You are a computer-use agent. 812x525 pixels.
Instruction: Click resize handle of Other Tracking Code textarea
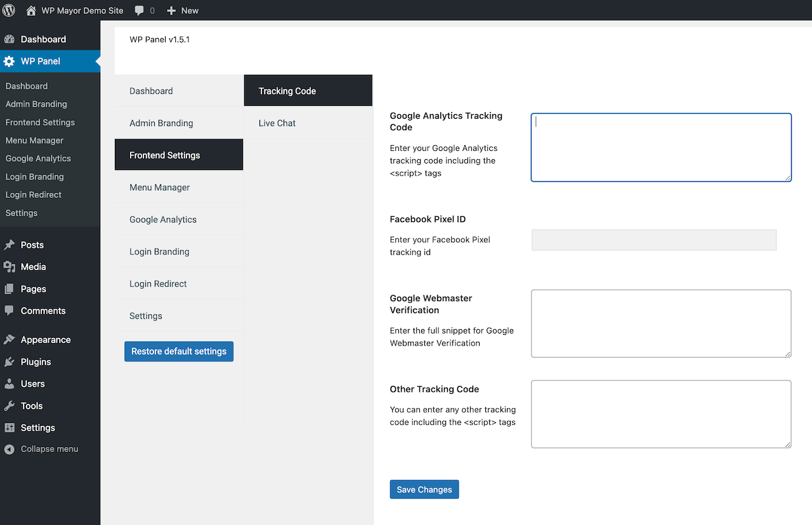click(787, 444)
